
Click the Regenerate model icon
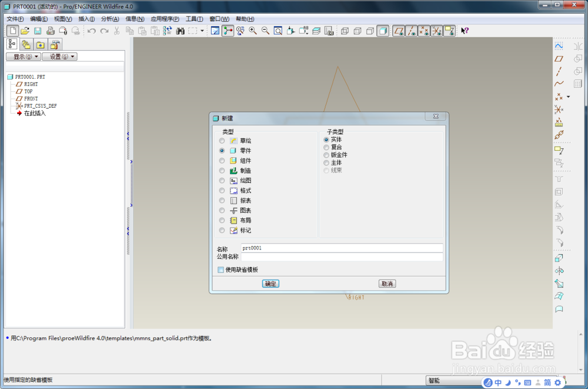168,31
